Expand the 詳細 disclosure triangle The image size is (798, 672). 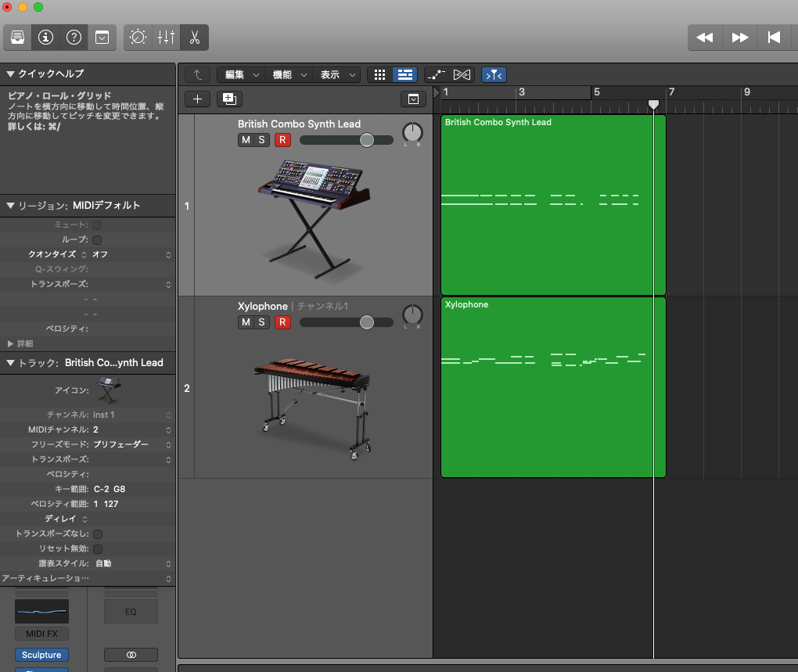pos(11,343)
